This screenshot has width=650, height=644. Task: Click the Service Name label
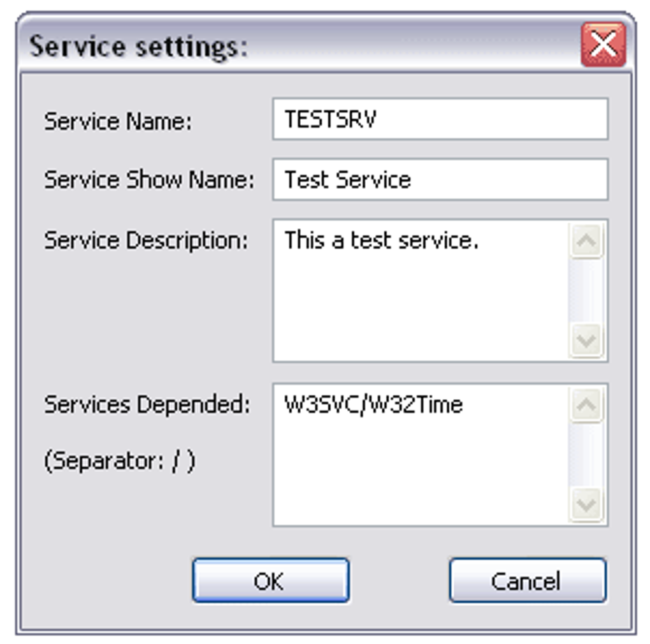pyautogui.click(x=118, y=121)
